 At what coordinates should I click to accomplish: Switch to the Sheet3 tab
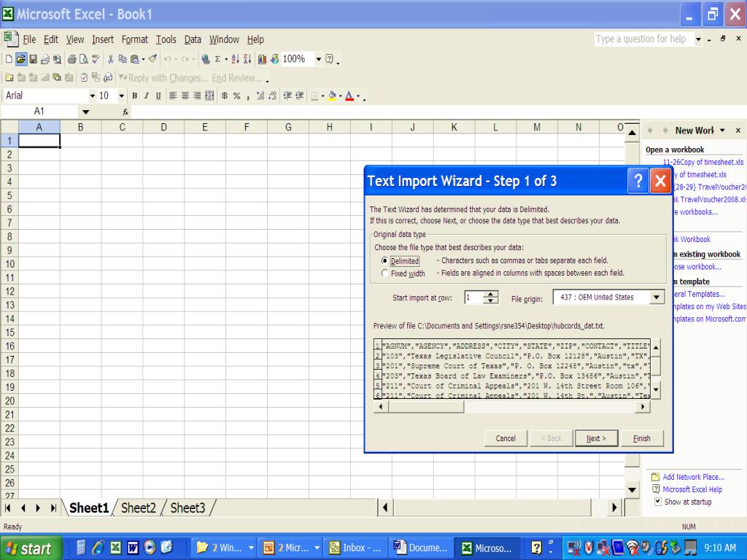187,508
